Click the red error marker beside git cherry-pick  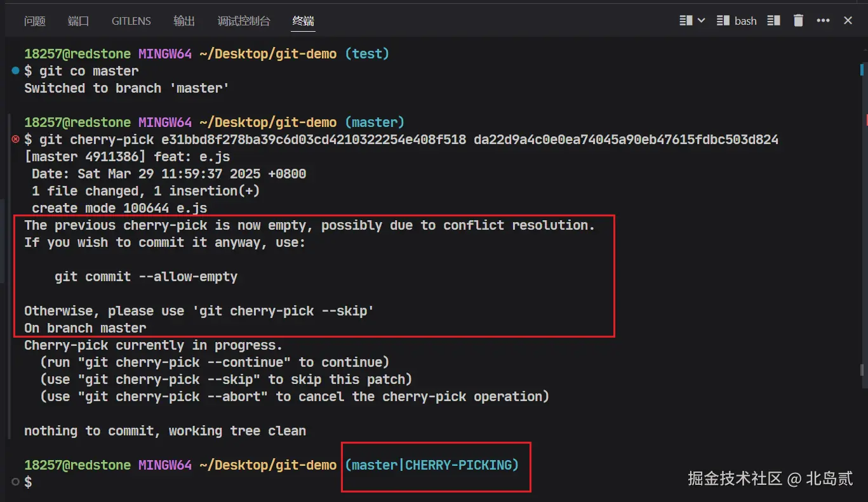pos(16,140)
